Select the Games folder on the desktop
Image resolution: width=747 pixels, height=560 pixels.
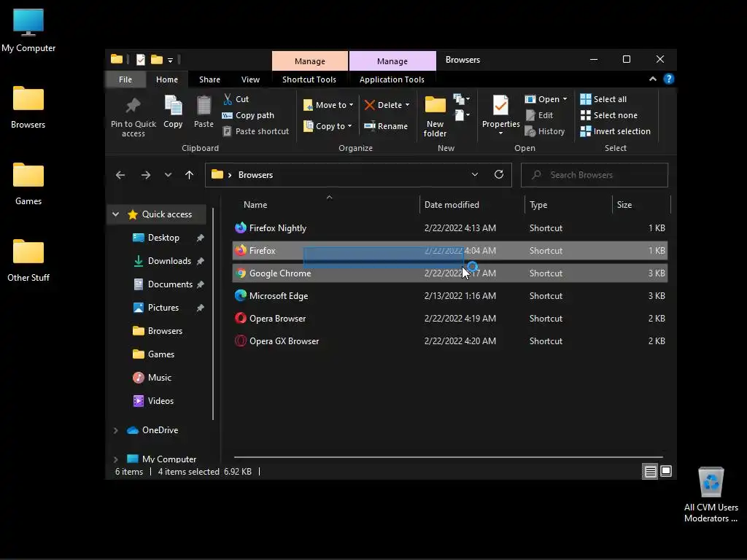[x=28, y=183]
